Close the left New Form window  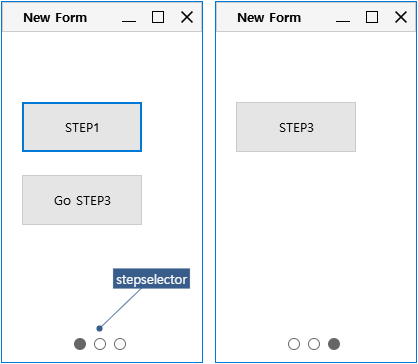pyautogui.click(x=187, y=17)
